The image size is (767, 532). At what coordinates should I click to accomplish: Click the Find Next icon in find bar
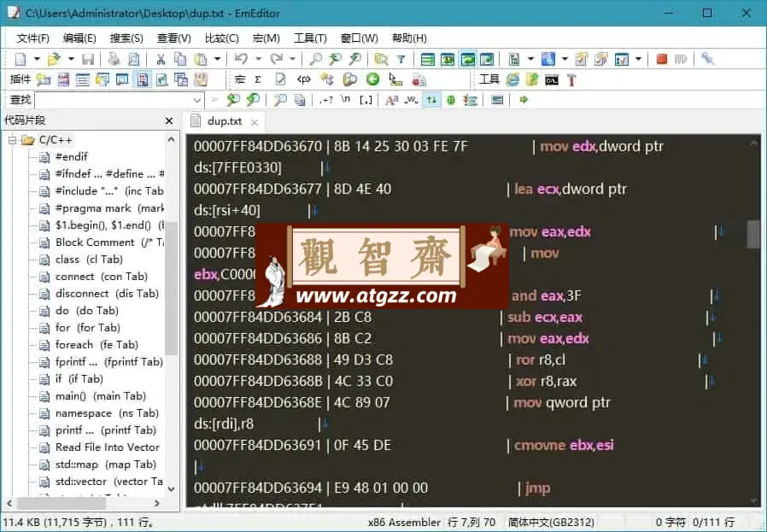click(x=233, y=100)
